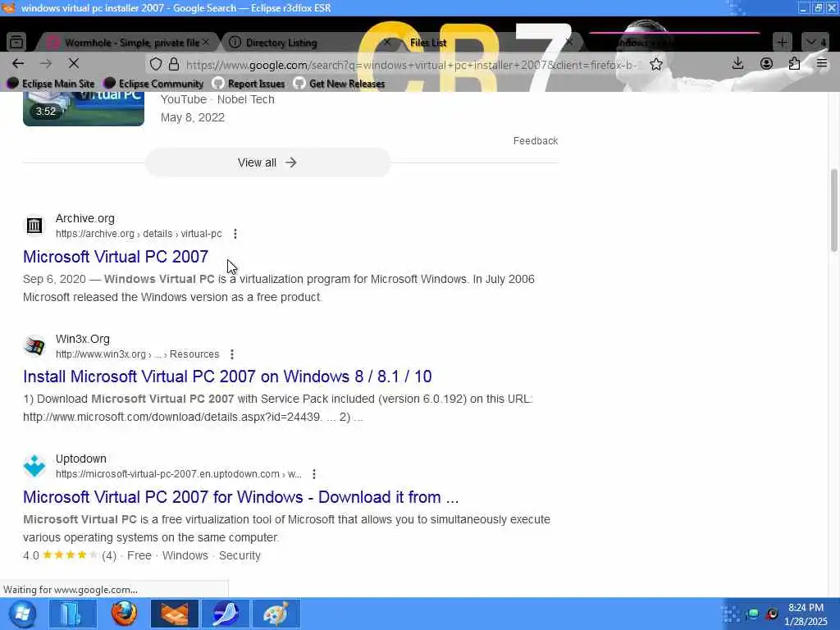Image resolution: width=840 pixels, height=630 pixels.
Task: Open more options for Uptodown result
Action: (x=314, y=474)
